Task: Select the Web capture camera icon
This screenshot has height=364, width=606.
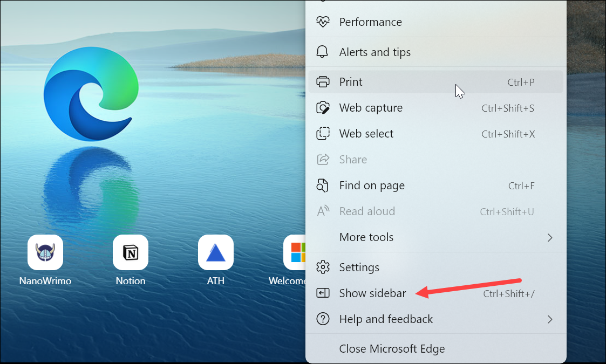Action: point(323,107)
